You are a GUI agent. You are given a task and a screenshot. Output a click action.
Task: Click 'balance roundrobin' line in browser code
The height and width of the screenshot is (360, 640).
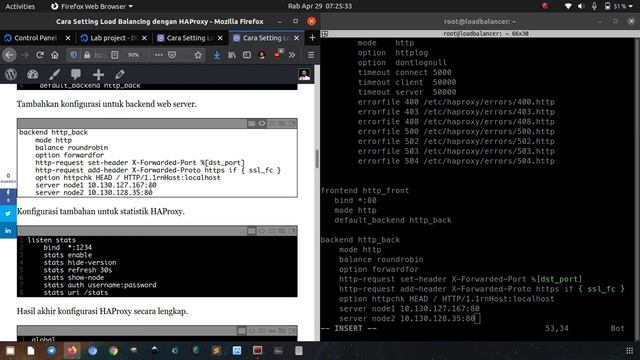point(71,147)
